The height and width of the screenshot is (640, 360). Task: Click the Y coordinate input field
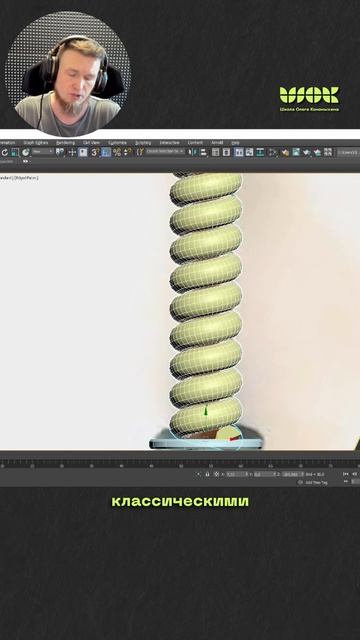coord(265,474)
